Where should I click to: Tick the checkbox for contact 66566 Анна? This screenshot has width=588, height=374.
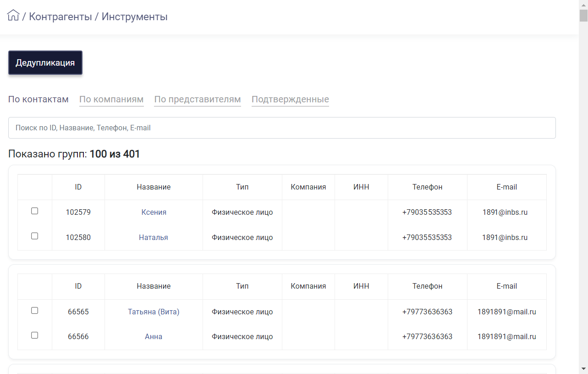34,335
